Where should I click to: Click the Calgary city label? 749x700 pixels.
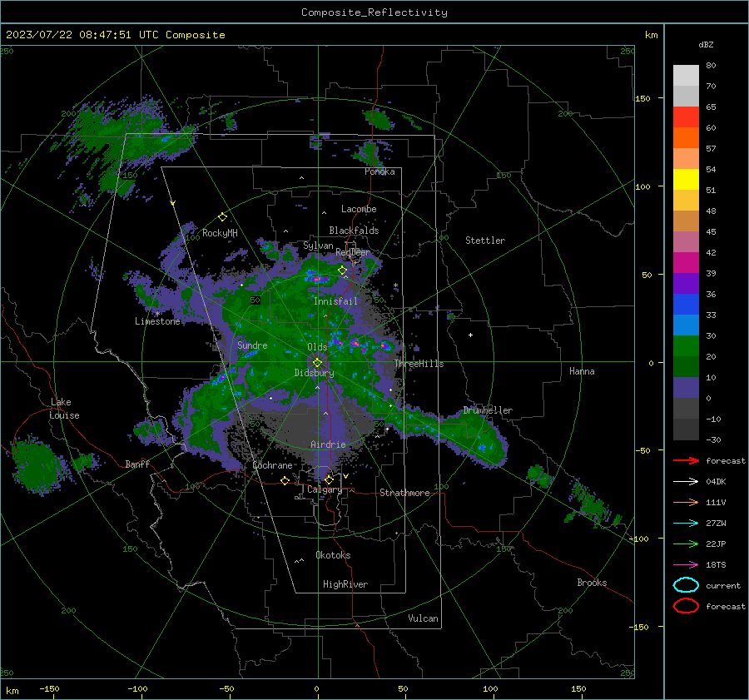tap(325, 489)
